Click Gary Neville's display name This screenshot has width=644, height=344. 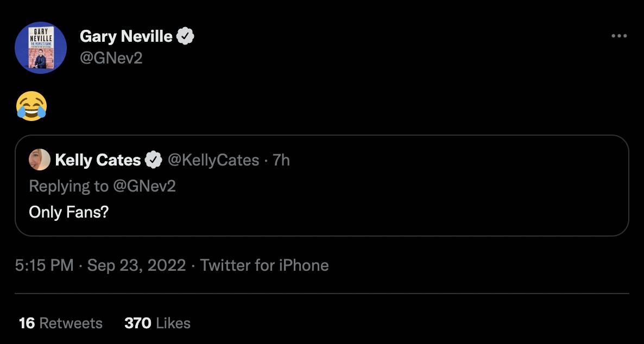pos(126,35)
